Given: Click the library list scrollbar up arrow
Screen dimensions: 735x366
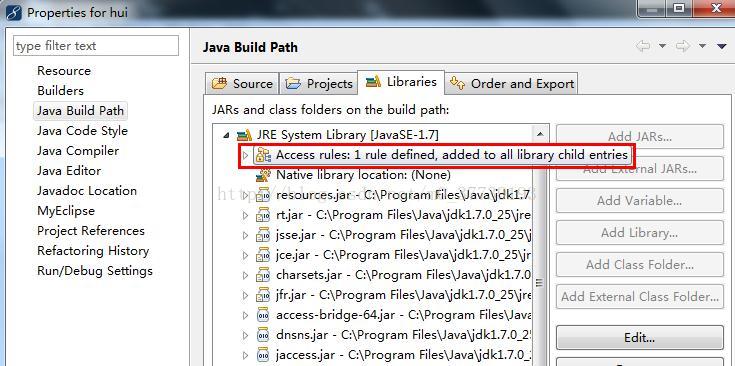Looking at the screenshot, I should 540,134.
